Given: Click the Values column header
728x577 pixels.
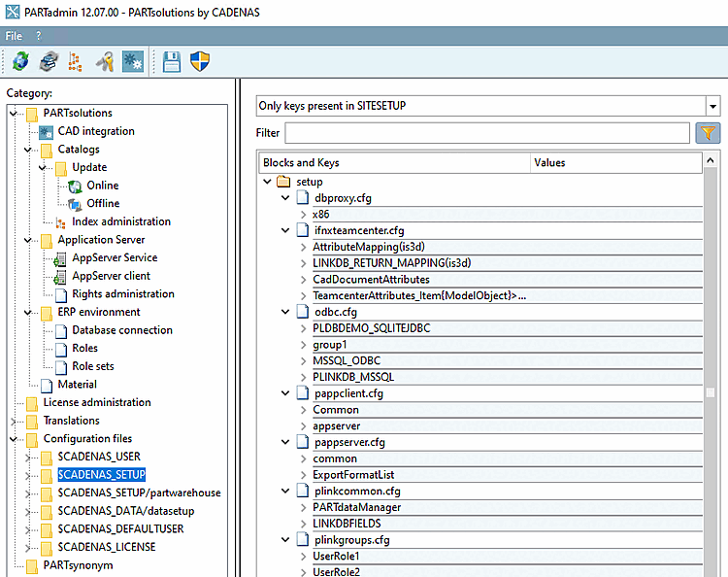Looking at the screenshot, I should pyautogui.click(x=549, y=162).
